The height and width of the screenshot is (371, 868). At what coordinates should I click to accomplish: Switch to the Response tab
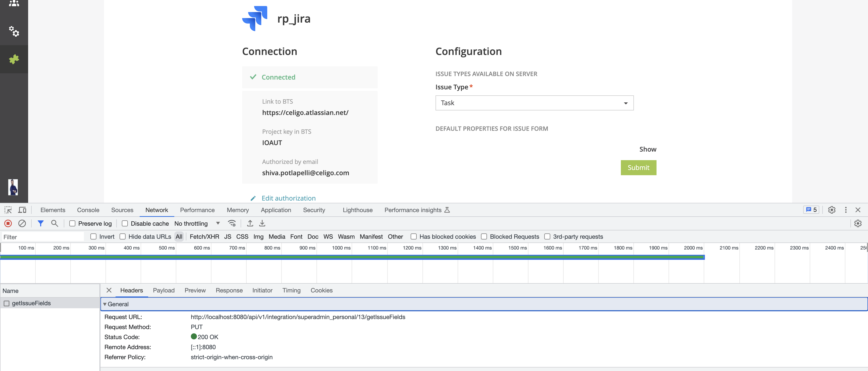(x=229, y=290)
